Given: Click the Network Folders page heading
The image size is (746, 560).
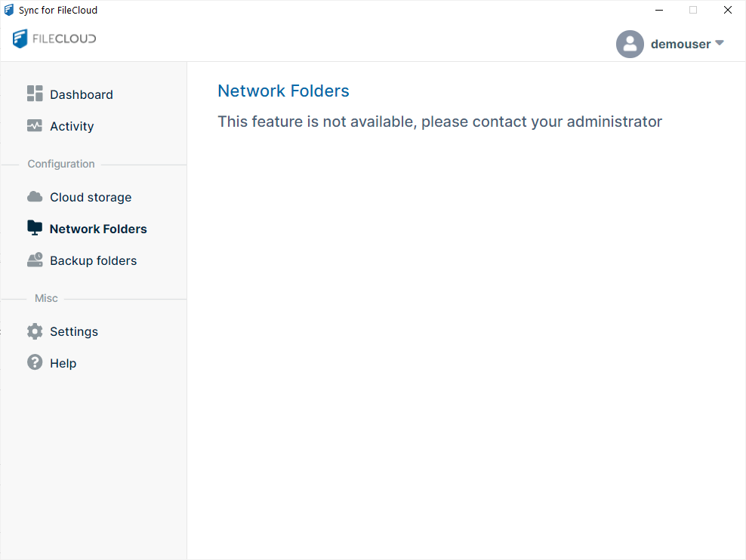Looking at the screenshot, I should [283, 91].
